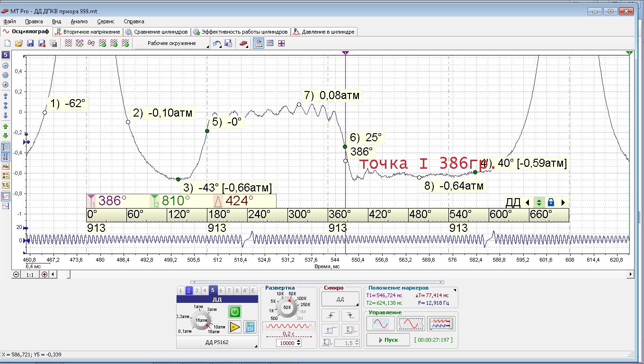
Task: Click the Пуск start button
Action: point(388,340)
